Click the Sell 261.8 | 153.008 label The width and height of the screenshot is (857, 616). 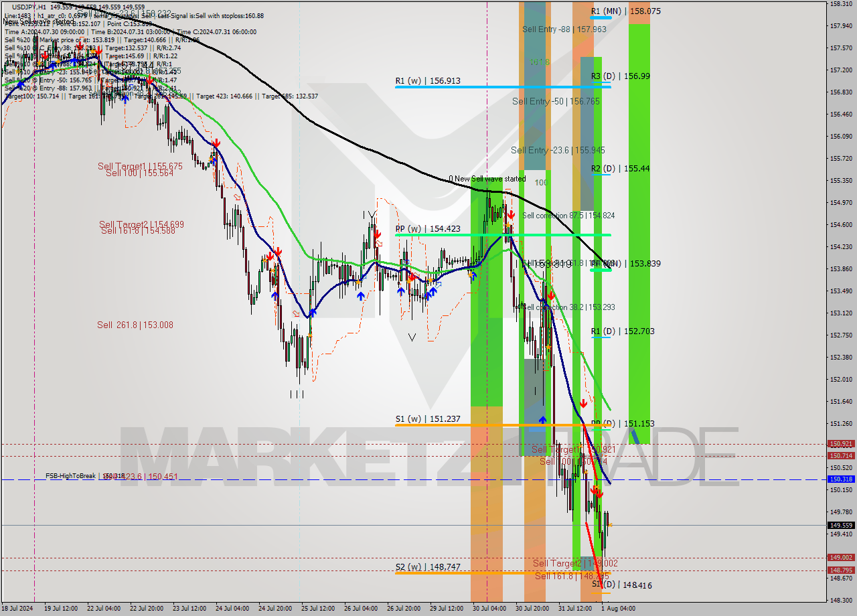pos(135,325)
